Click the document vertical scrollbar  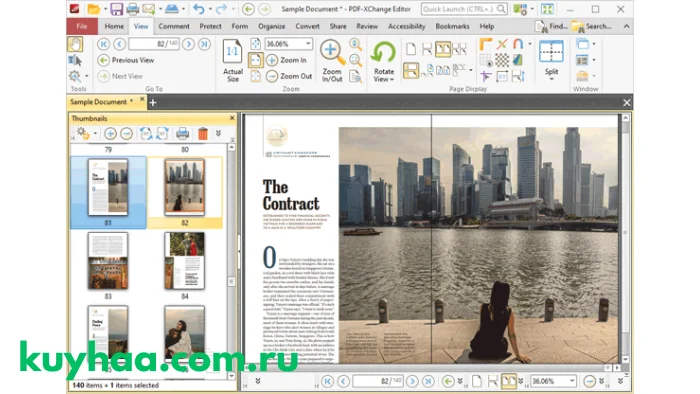[x=625, y=239]
